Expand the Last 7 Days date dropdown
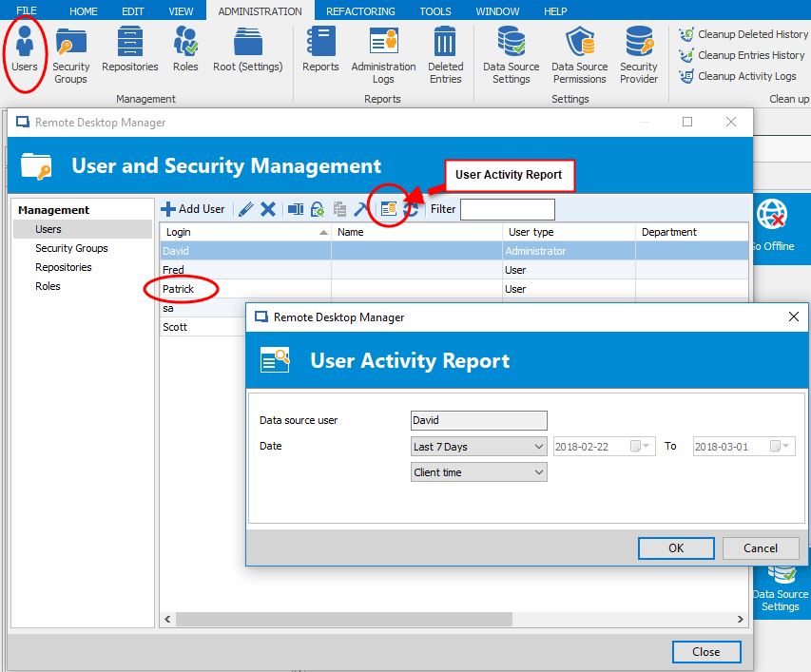The width and height of the screenshot is (811, 672). [479, 447]
